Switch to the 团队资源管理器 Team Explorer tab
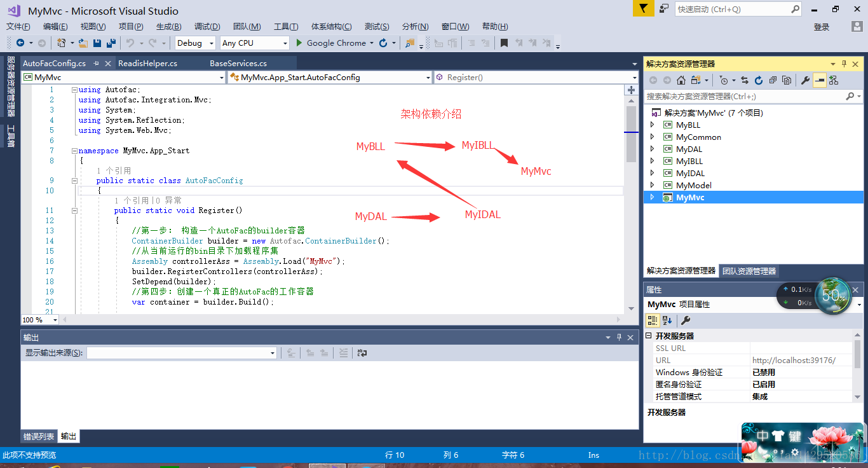This screenshot has height=468, width=868. tap(749, 271)
